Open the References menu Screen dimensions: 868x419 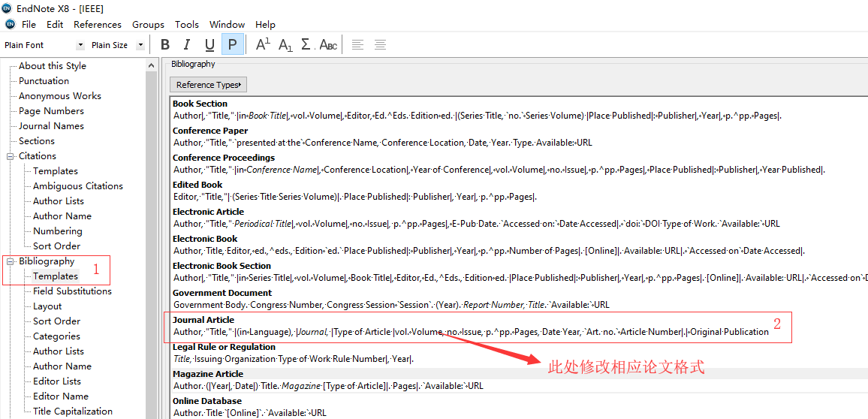pyautogui.click(x=98, y=24)
